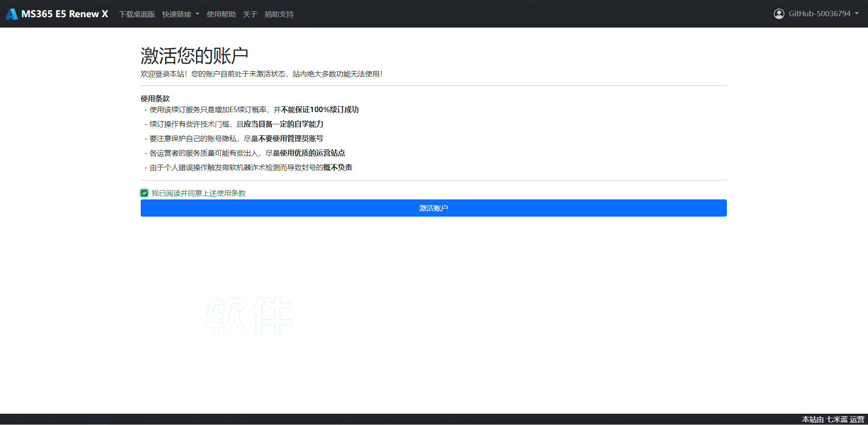Click the caret arrow beside 快速链接
Viewport: 868px width, 425px height.
(x=197, y=14)
